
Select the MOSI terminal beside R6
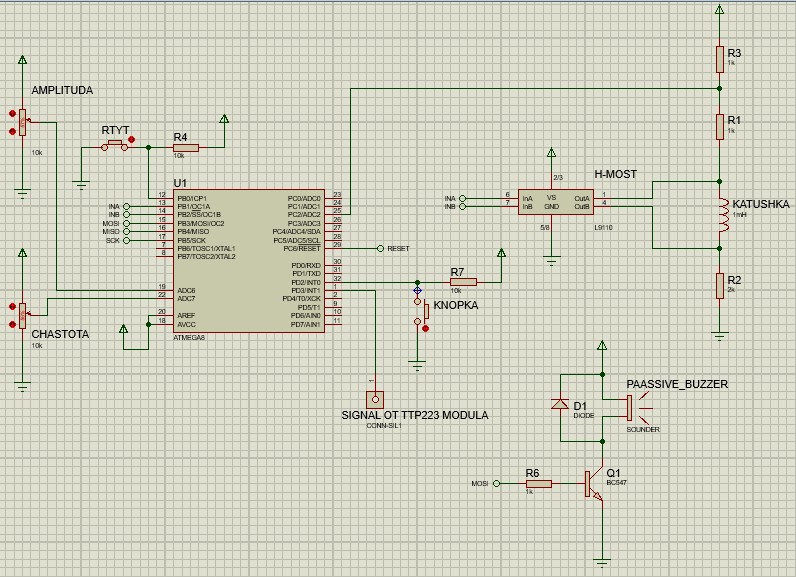pyautogui.click(x=496, y=484)
